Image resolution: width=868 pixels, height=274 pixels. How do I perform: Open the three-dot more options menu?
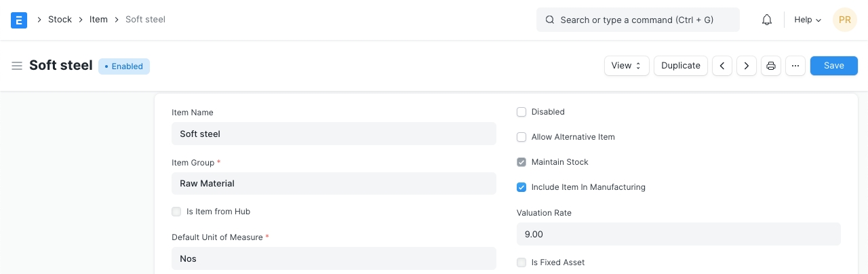[x=795, y=66]
